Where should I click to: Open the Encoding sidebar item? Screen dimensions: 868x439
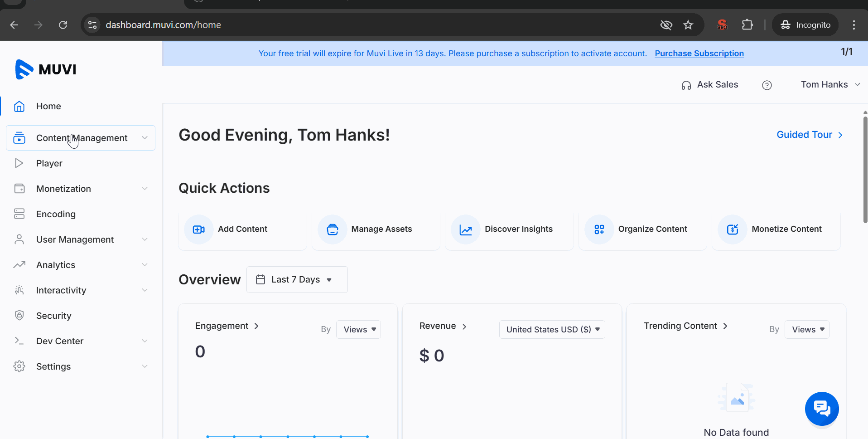coord(56,214)
